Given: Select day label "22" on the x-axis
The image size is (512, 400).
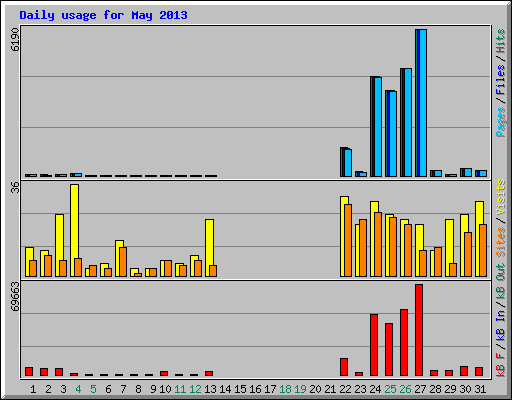Looking at the screenshot, I should 345,389.
